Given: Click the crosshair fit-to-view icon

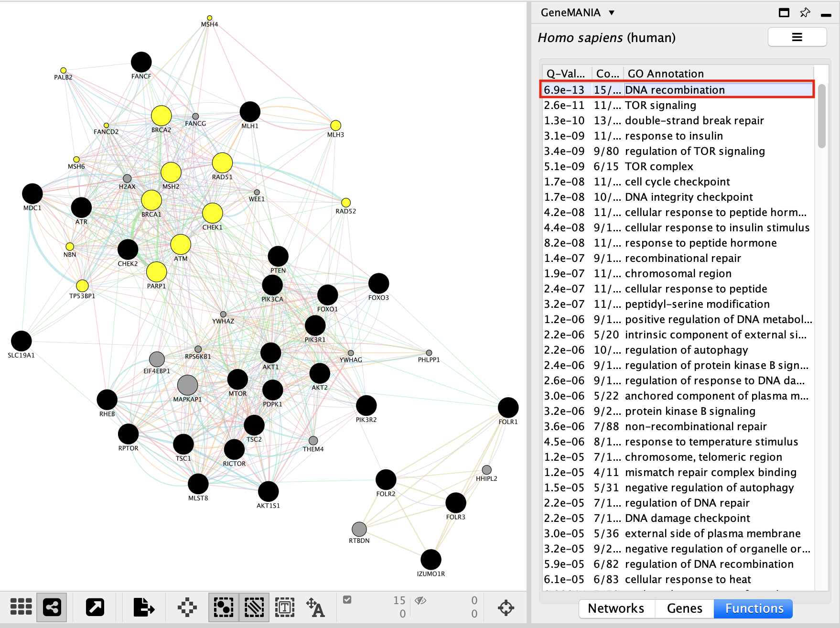Looking at the screenshot, I should (506, 607).
